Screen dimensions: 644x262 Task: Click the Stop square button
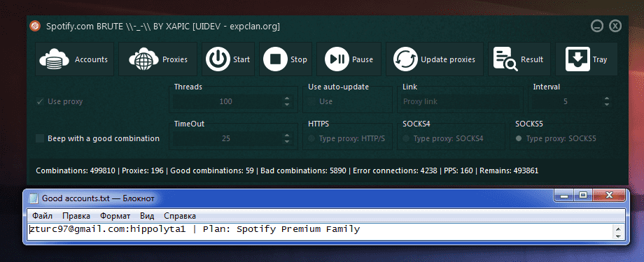(x=285, y=59)
